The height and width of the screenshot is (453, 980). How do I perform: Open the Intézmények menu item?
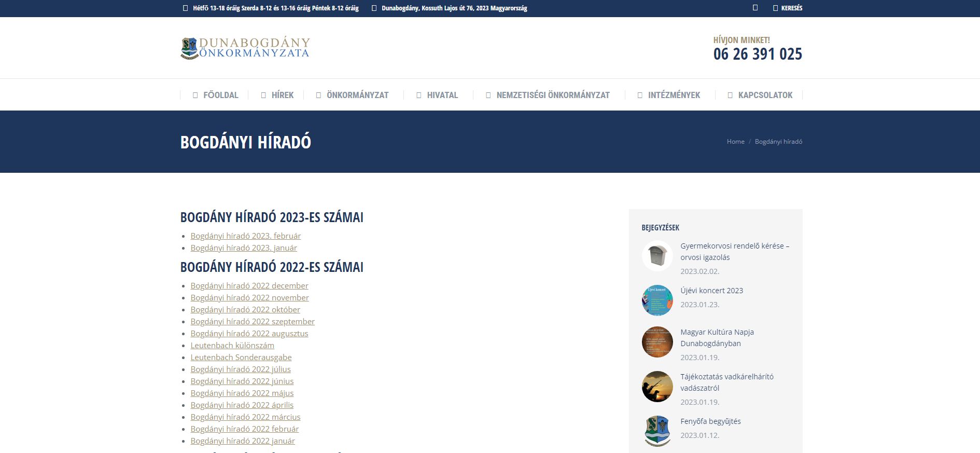[x=668, y=95]
